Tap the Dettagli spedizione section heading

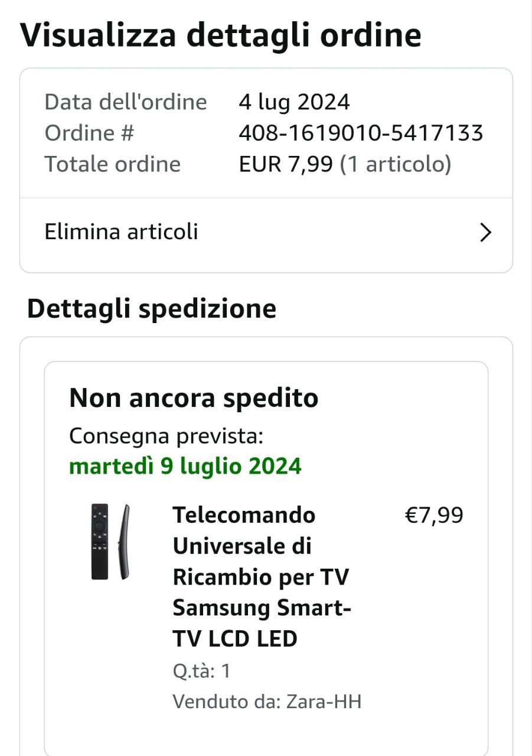point(152,309)
